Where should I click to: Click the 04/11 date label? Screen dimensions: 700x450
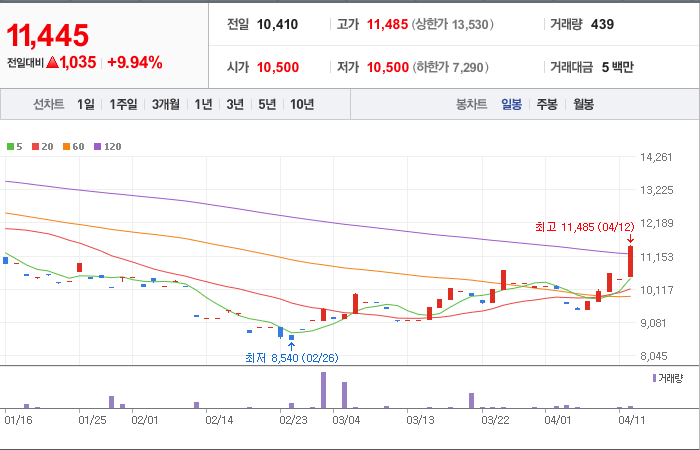[x=632, y=421]
